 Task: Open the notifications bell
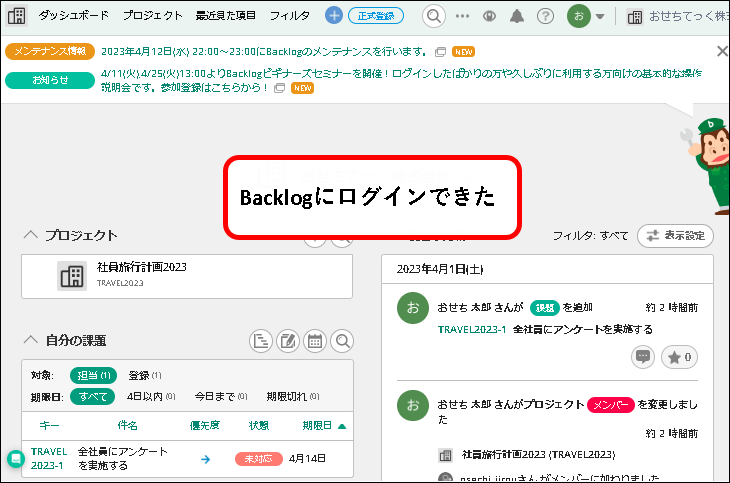click(x=517, y=16)
